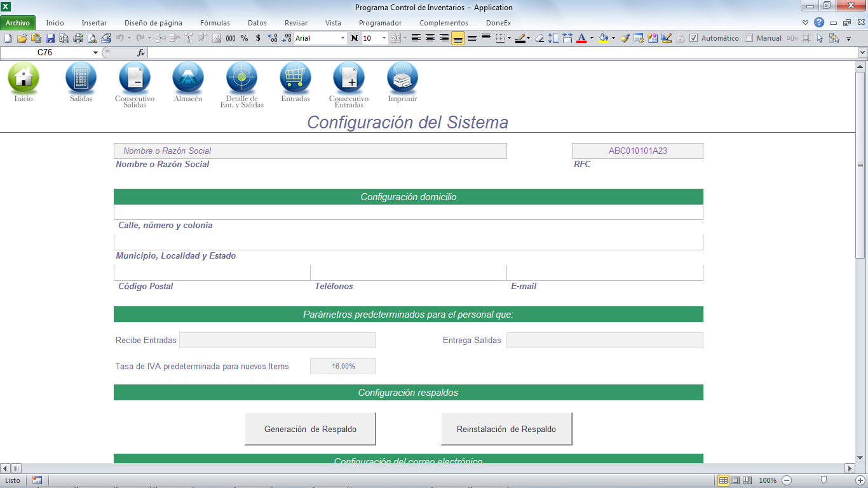Open the Name Box cell dropdown
Viewport: 868px width, 488px height.
tap(96, 53)
